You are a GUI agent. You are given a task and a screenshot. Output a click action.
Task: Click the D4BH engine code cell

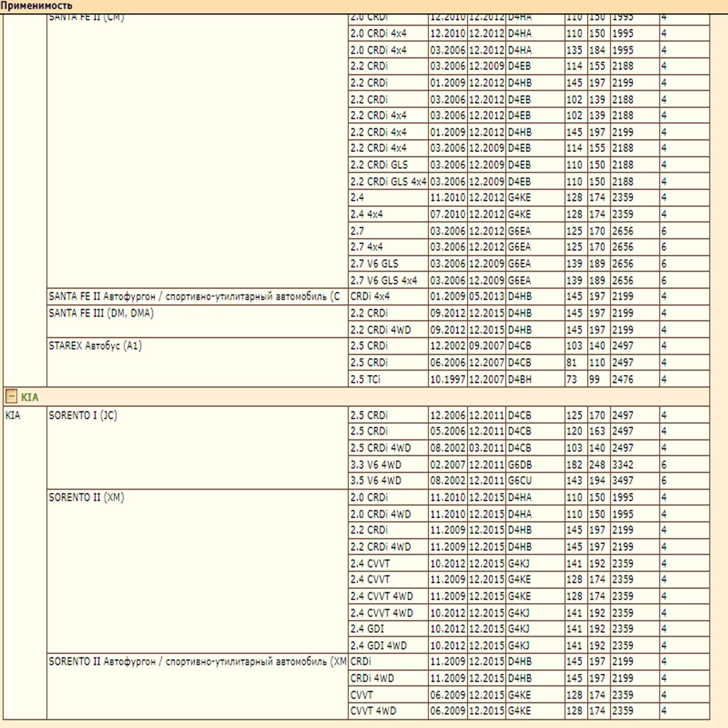pyautogui.click(x=520, y=379)
